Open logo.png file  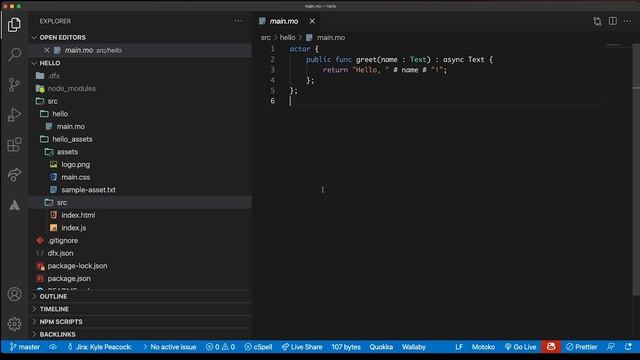141,164
